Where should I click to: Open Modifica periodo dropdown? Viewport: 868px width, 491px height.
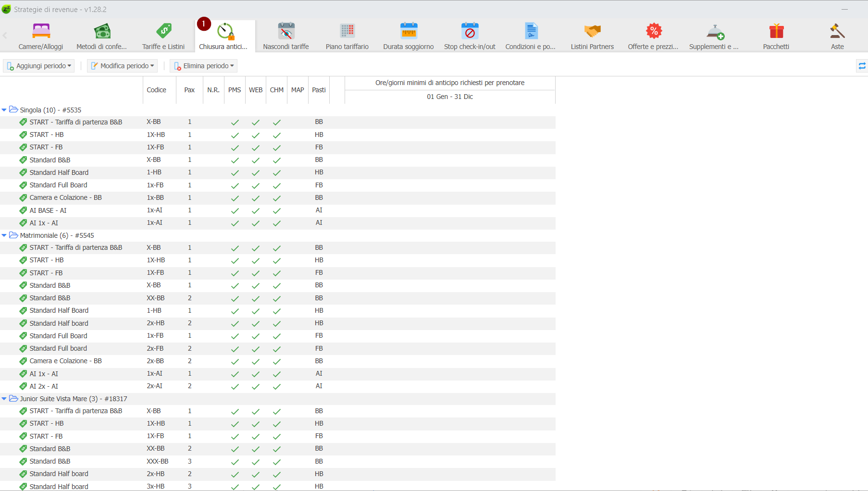click(123, 66)
